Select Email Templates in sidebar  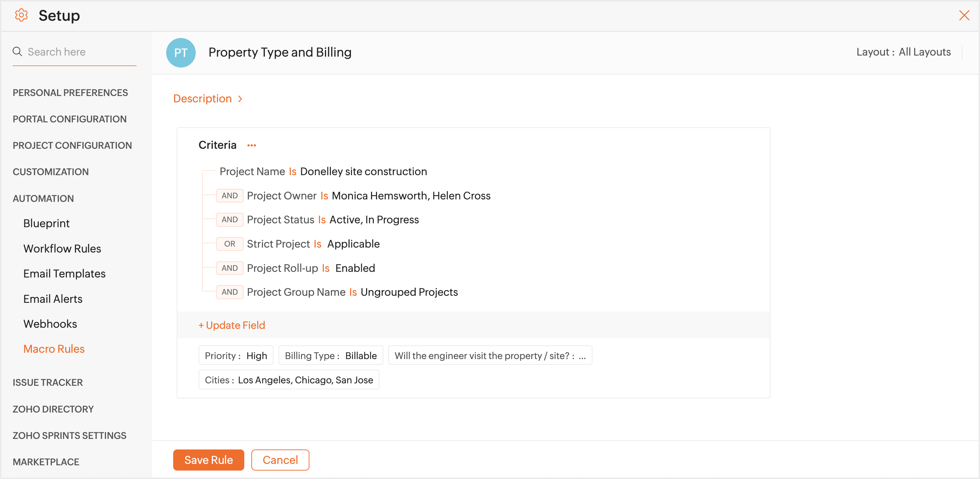tap(64, 274)
